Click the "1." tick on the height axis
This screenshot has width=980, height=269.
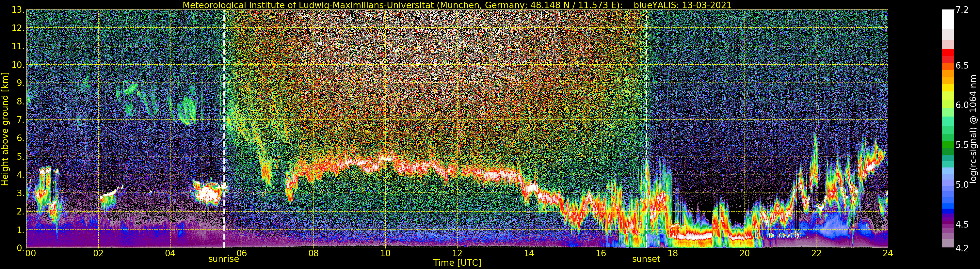tap(21, 230)
